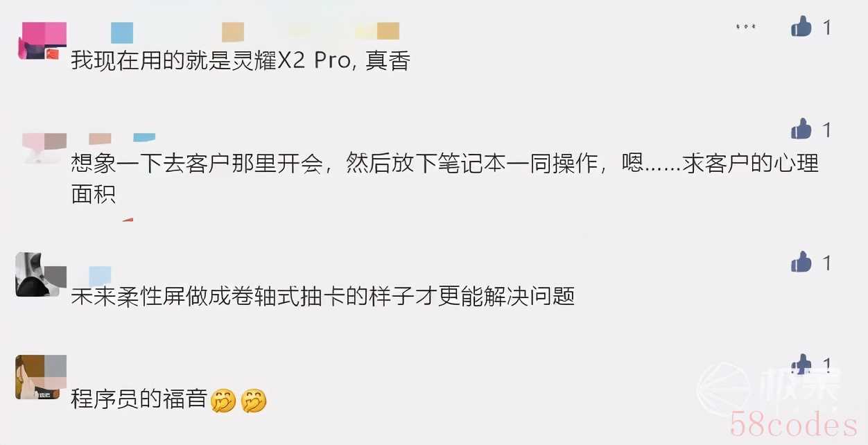Select the "程序员的福音" comment text
This screenshot has width=868, height=445.
(139, 399)
